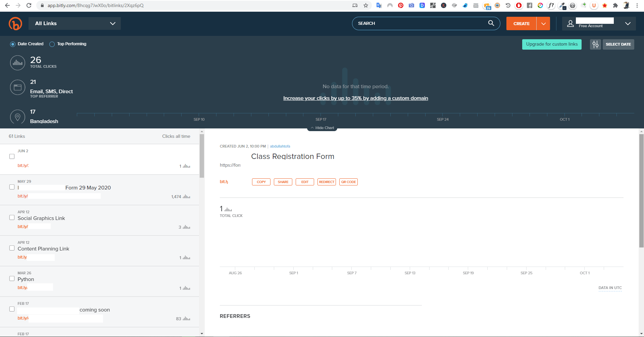Click the search magnifier icon
Image resolution: width=644 pixels, height=337 pixels.
(491, 23)
